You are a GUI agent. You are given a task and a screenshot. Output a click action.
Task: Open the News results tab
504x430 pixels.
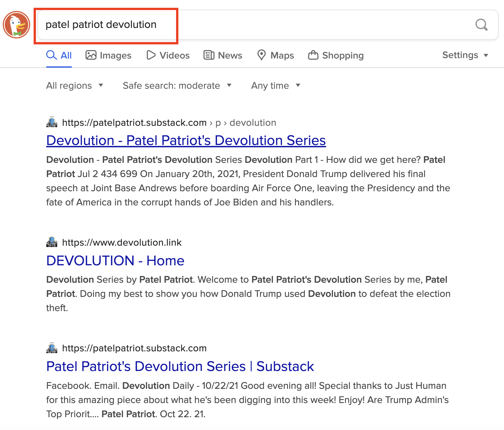(223, 55)
